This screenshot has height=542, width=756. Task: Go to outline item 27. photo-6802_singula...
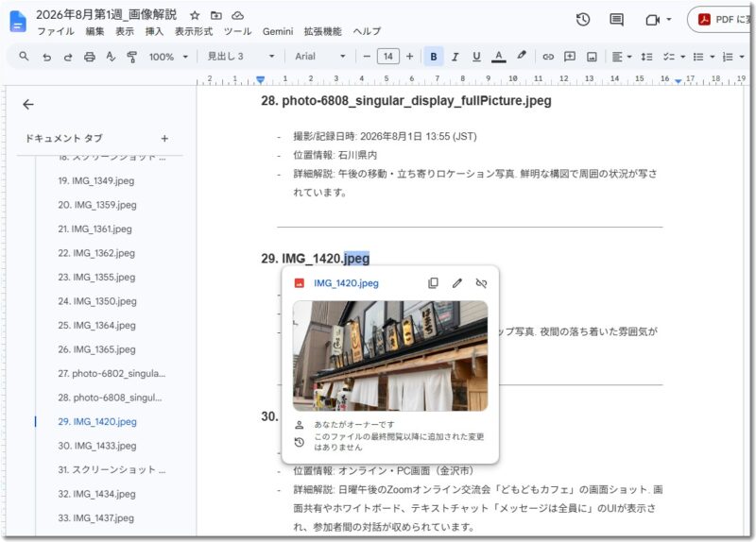click(x=112, y=373)
